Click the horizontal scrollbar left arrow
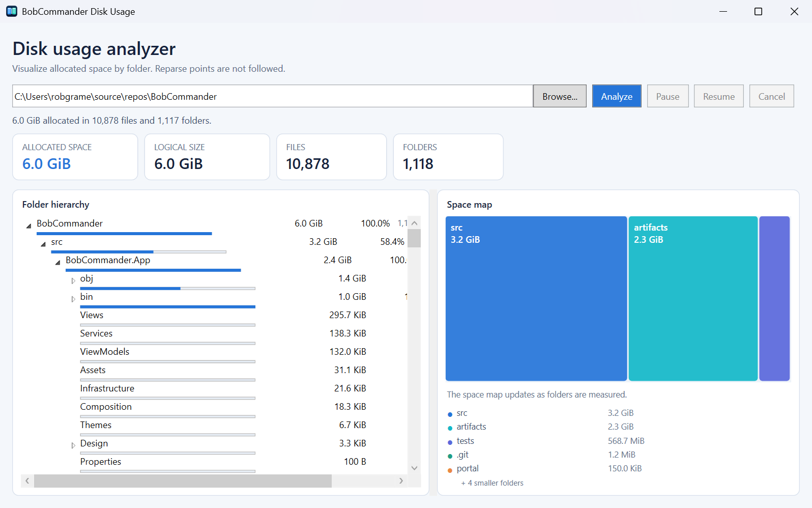Viewport: 812px width, 508px height. [27, 481]
